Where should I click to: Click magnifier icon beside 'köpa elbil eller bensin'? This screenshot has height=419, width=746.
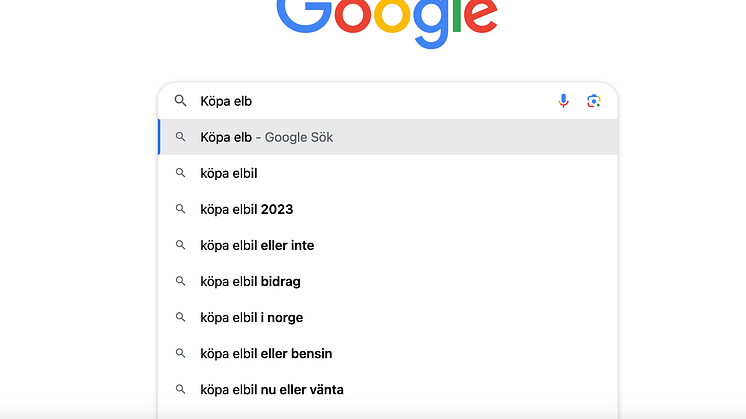tap(180, 353)
